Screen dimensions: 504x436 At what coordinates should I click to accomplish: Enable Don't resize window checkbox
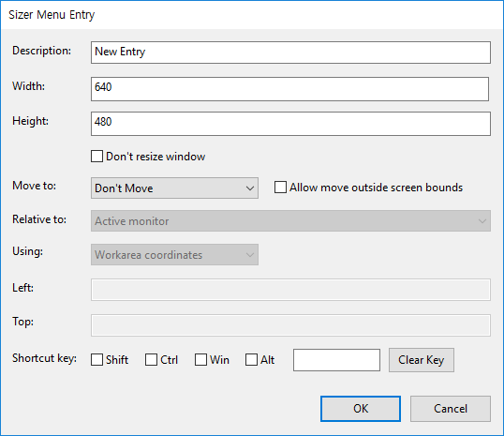tap(96, 157)
